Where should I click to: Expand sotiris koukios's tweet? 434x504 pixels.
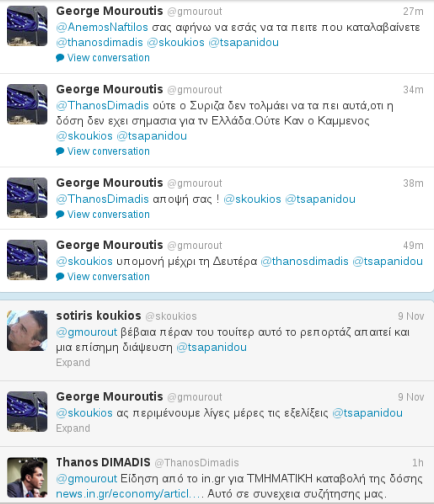pos(73,362)
